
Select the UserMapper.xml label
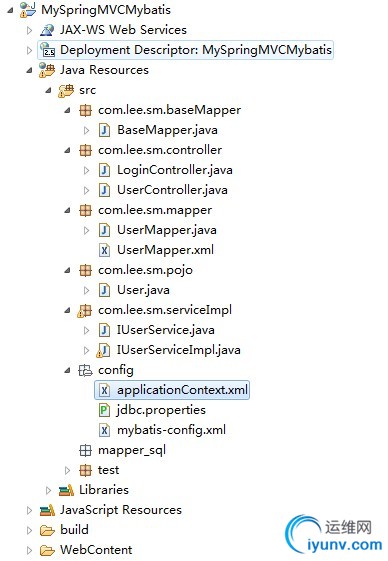coord(165,250)
